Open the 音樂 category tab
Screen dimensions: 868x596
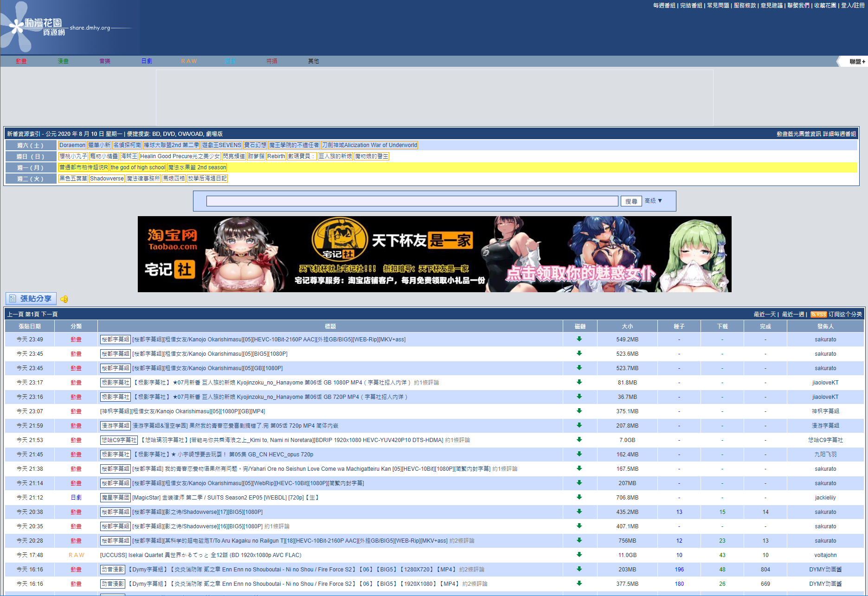pos(105,61)
